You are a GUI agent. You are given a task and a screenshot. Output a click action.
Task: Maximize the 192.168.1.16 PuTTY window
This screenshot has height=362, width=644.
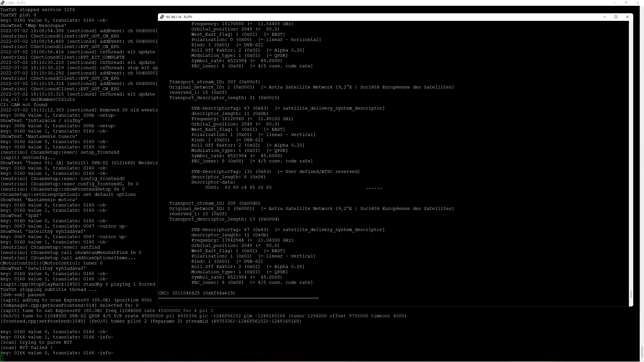click(616, 17)
